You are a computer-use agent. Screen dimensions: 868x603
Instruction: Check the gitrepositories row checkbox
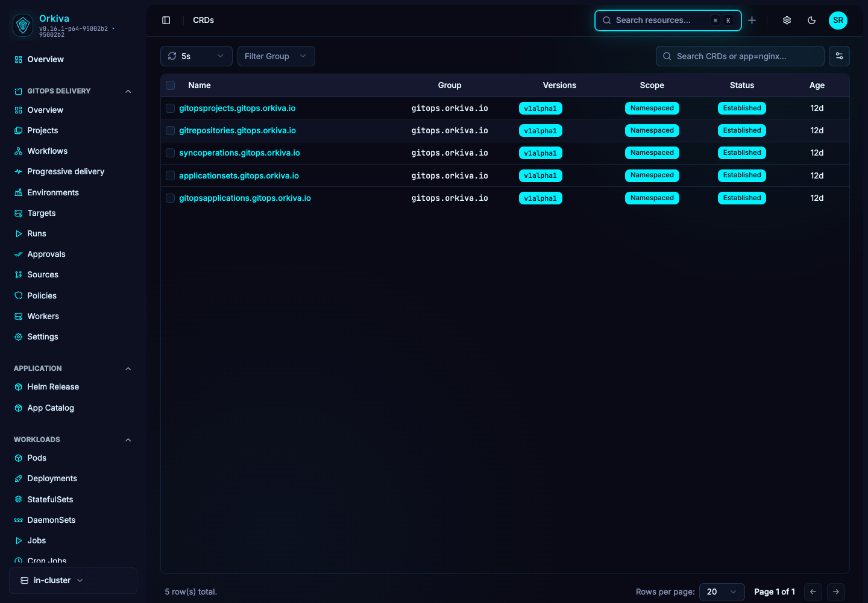tap(171, 131)
